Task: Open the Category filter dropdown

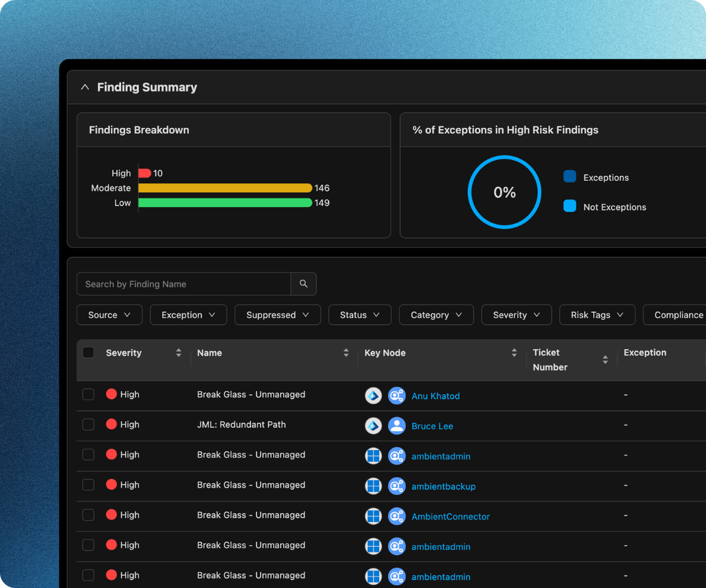Action: (437, 315)
